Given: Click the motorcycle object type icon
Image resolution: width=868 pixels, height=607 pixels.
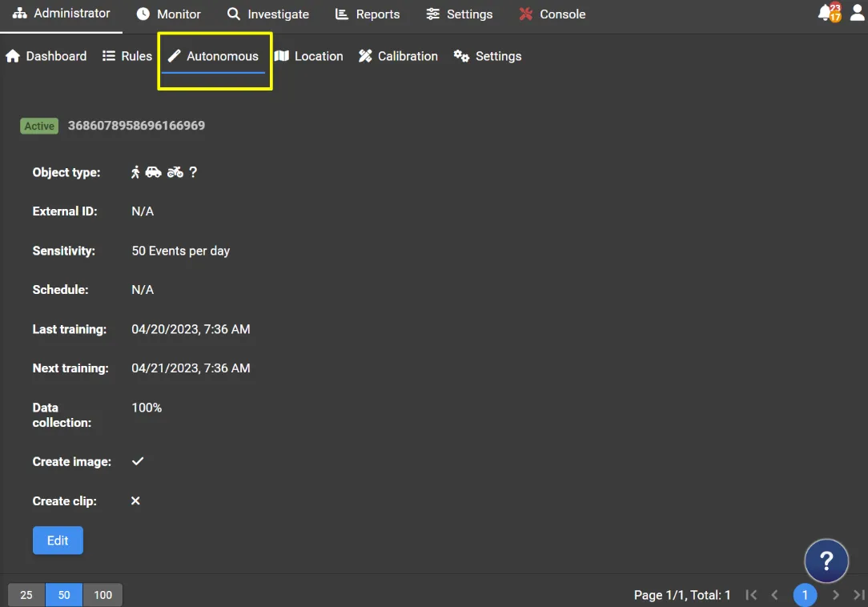Looking at the screenshot, I should (x=175, y=172).
